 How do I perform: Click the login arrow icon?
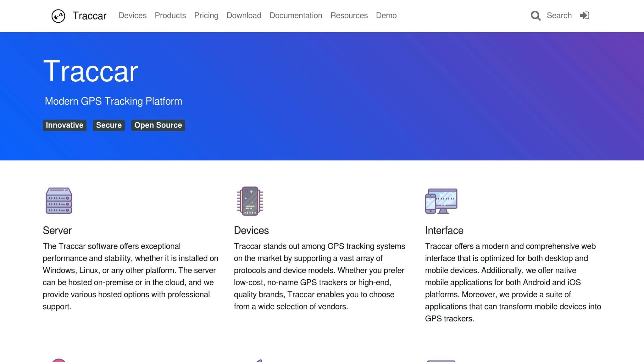coord(584,15)
